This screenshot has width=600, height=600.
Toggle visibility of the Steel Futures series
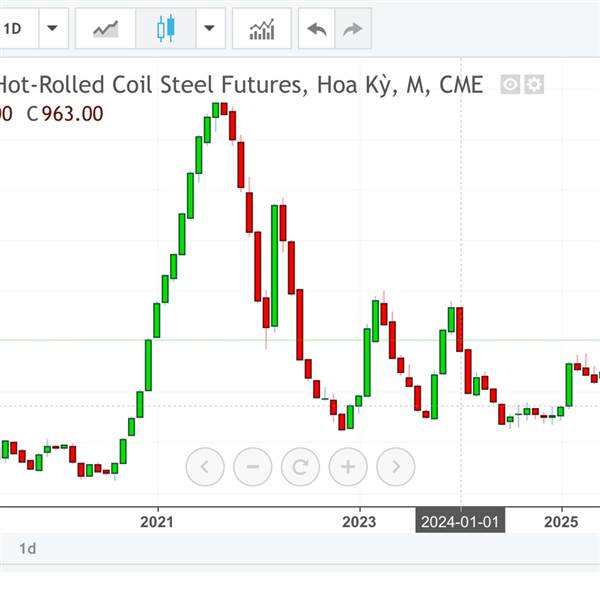point(510,85)
